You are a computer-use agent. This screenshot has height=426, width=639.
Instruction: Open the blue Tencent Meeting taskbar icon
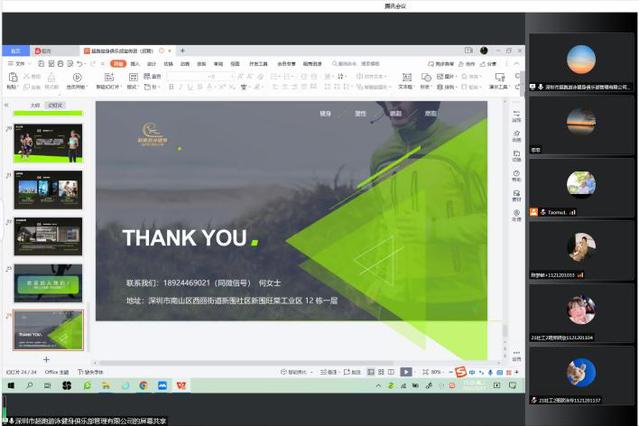[x=162, y=385]
